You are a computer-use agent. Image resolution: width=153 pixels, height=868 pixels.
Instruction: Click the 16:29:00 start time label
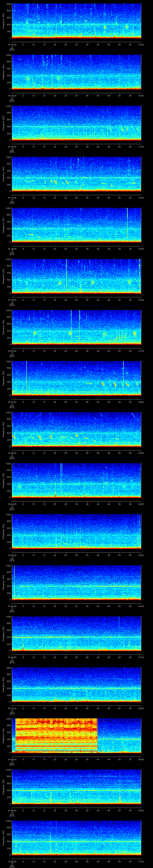(x=12, y=810)
